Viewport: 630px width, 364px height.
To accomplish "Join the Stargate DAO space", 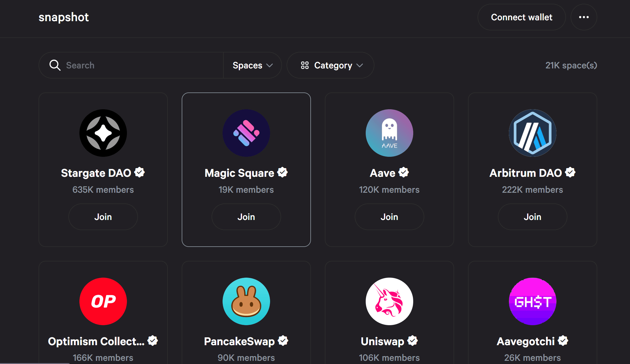I will (x=103, y=217).
